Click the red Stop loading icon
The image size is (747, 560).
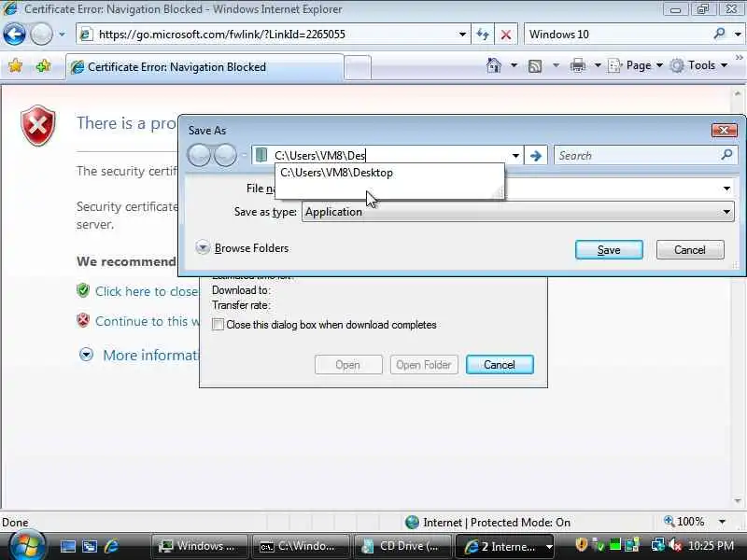tap(506, 35)
